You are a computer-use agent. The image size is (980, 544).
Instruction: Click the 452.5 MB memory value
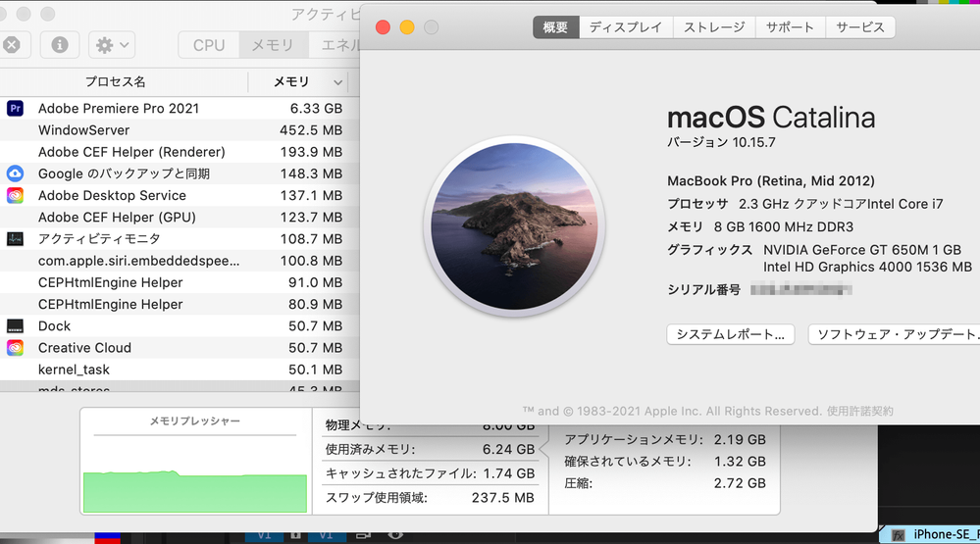pos(311,130)
